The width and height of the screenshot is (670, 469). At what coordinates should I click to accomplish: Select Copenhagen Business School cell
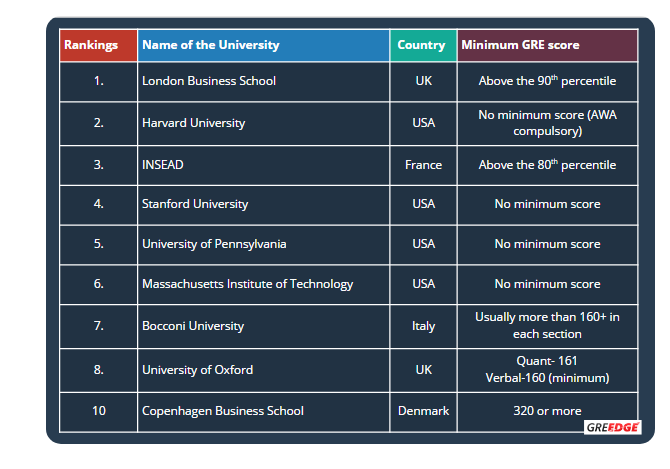coord(223,411)
